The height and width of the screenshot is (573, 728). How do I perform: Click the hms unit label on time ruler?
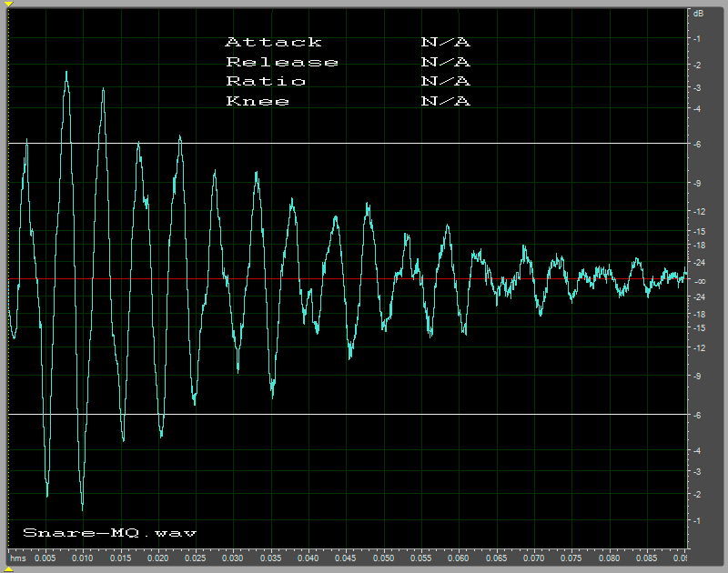point(17,557)
